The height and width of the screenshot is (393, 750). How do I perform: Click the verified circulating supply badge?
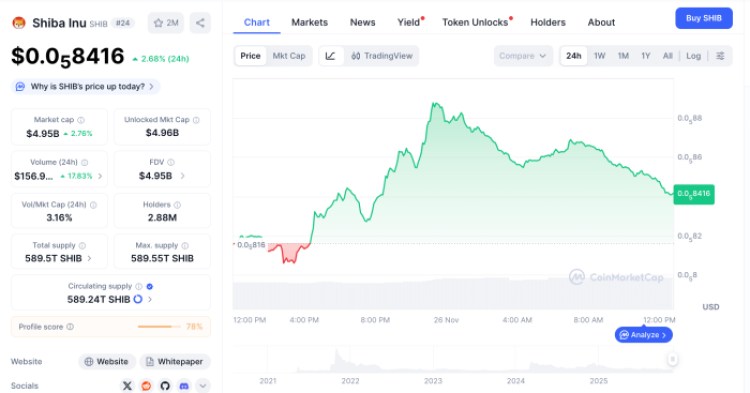click(x=150, y=286)
